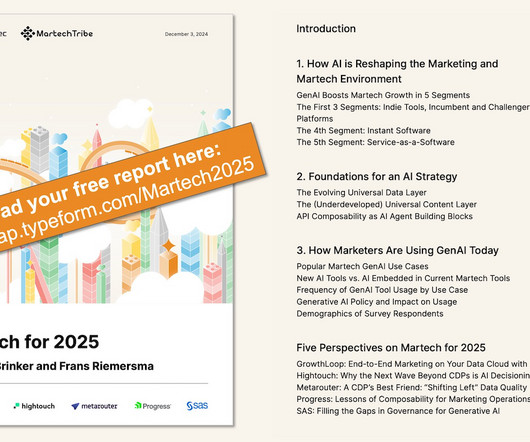Click the authors line with Frans Riemersma

tap(77, 366)
